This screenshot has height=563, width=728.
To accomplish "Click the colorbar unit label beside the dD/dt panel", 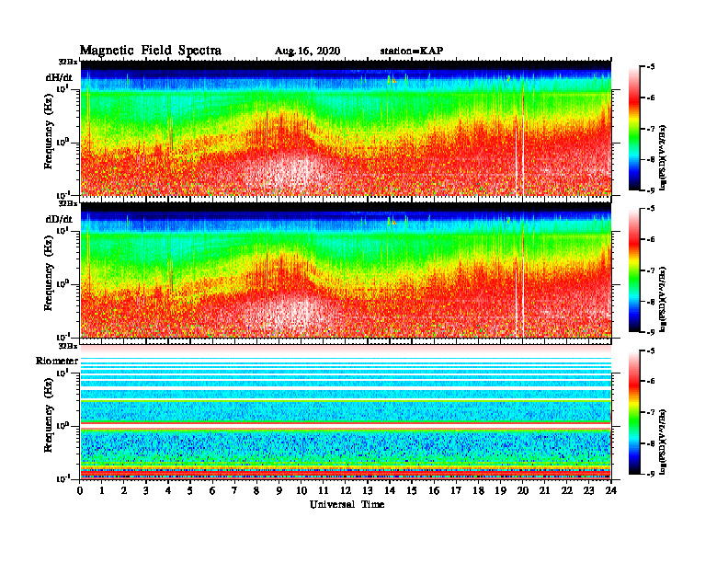I will [x=663, y=299].
